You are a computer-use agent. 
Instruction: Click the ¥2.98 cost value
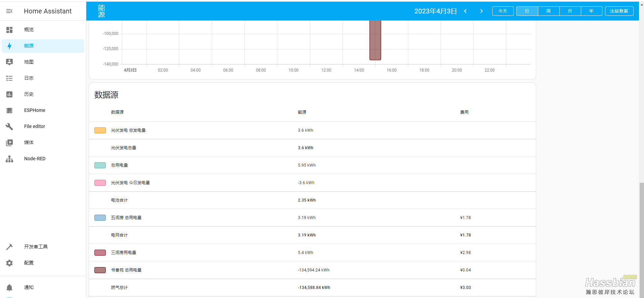[465, 253]
